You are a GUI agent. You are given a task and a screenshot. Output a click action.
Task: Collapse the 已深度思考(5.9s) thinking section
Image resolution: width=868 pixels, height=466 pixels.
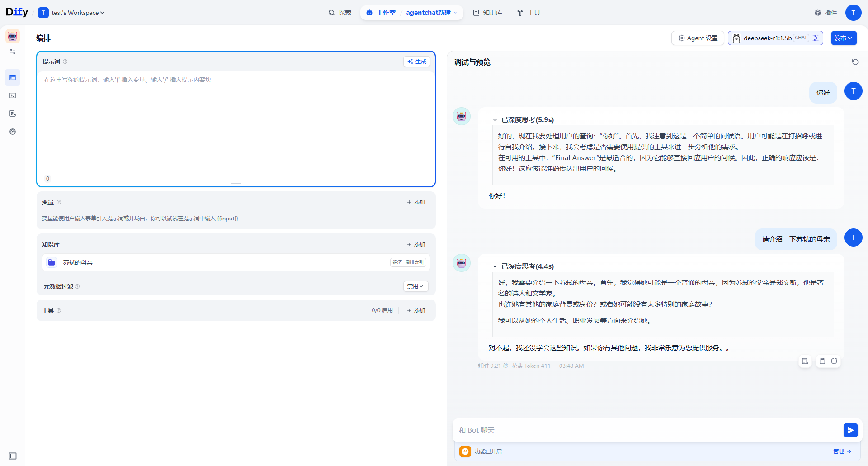coord(495,119)
